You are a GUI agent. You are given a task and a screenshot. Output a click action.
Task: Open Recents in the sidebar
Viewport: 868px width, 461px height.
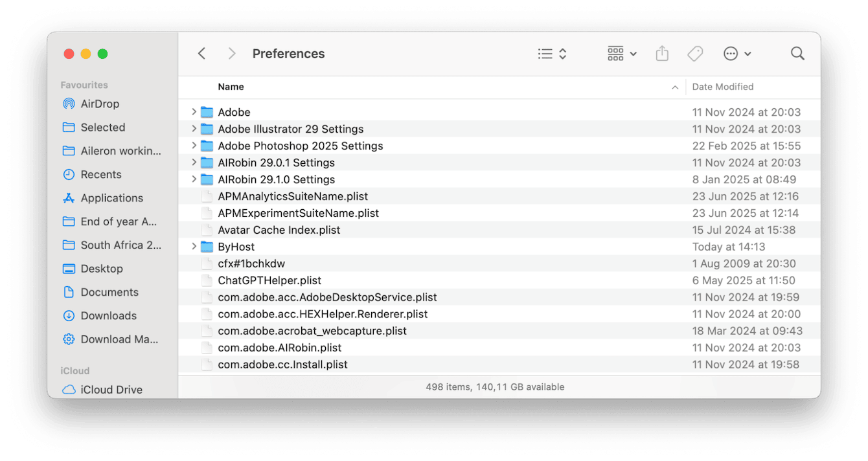100,175
